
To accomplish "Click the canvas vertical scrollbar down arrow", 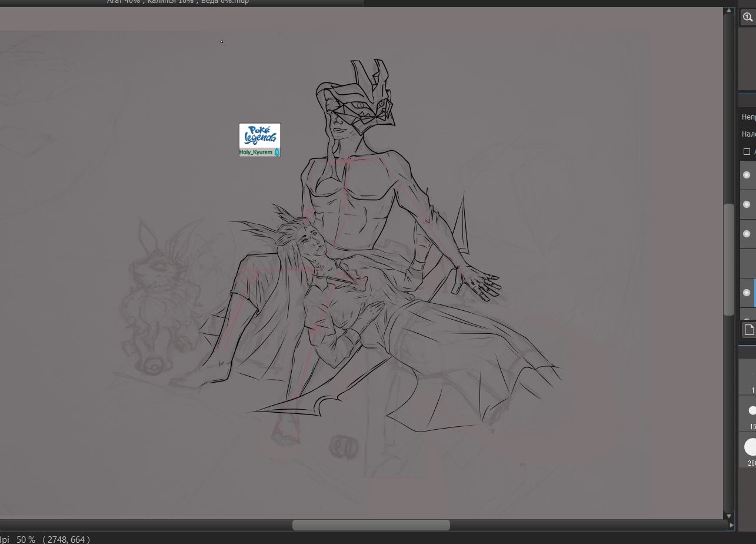I will pyautogui.click(x=729, y=516).
